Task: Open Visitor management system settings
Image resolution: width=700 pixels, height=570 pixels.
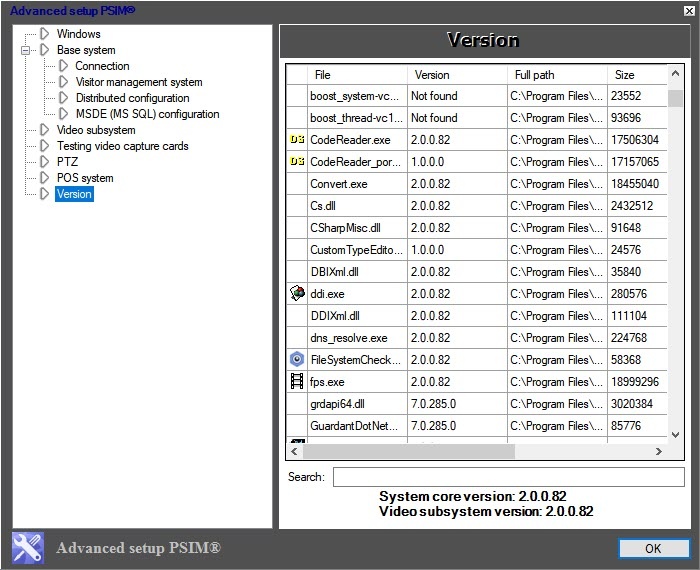Action: [139, 82]
